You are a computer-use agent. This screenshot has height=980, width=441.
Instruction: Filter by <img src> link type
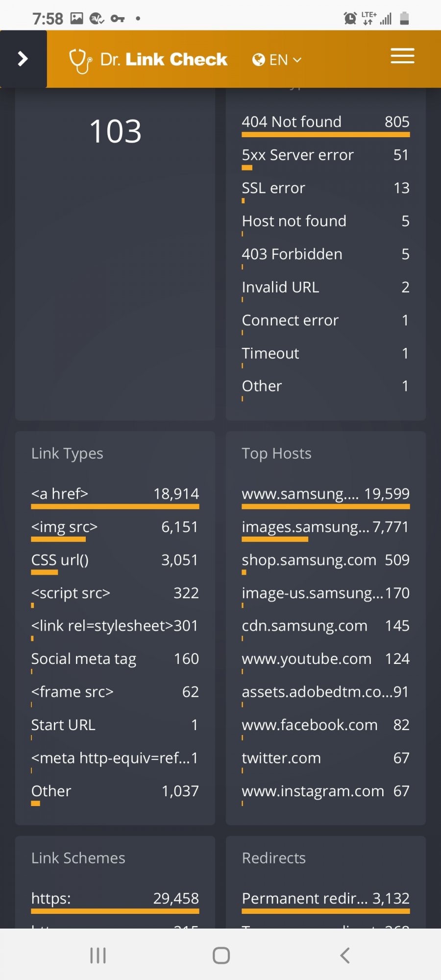click(x=115, y=530)
